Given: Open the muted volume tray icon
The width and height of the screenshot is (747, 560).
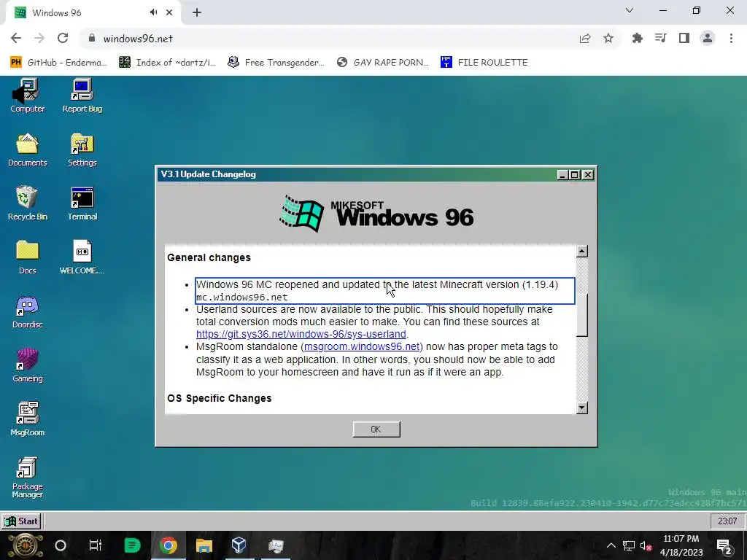Looking at the screenshot, I should (x=646, y=545).
